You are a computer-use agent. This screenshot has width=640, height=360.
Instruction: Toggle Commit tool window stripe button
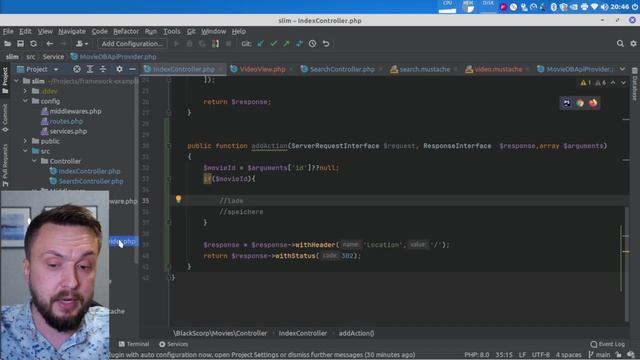[5, 118]
